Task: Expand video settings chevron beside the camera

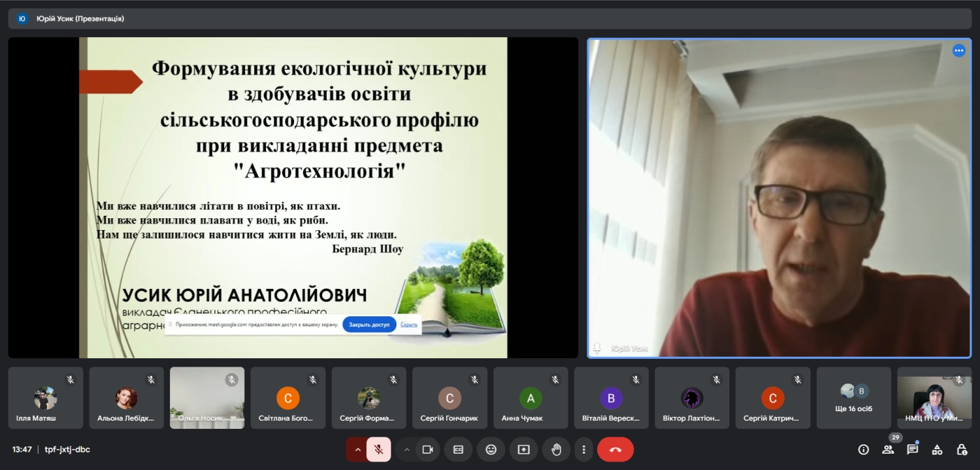Action: (407, 450)
